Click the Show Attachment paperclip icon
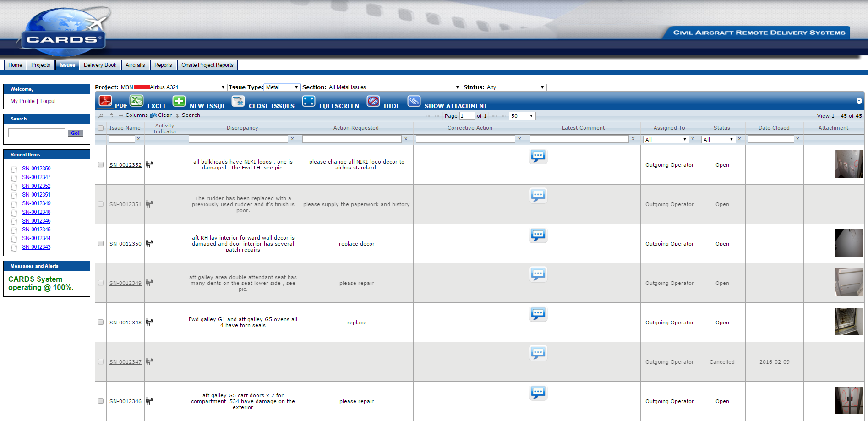Screen dimensions: 868x421 pyautogui.click(x=414, y=101)
